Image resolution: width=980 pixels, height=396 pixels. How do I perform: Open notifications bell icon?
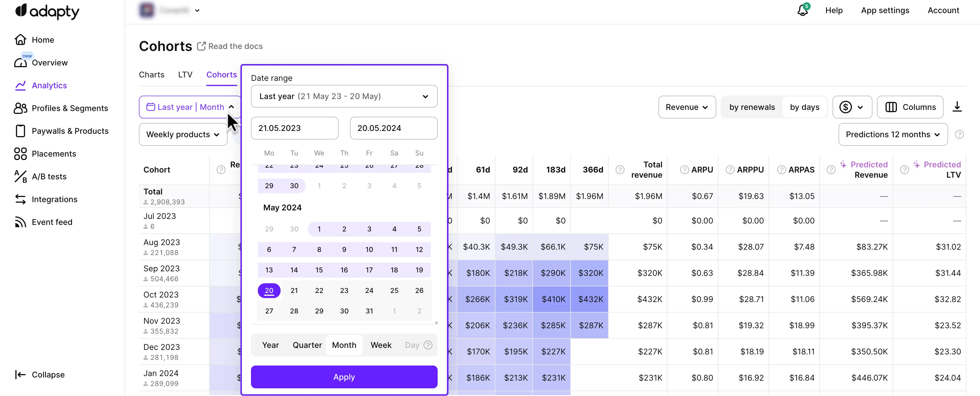[802, 10]
